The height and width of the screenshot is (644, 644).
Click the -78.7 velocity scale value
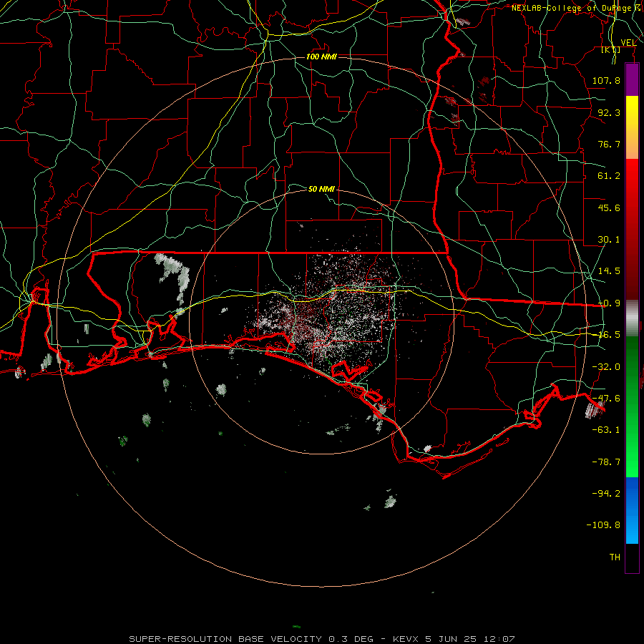pyautogui.click(x=606, y=462)
